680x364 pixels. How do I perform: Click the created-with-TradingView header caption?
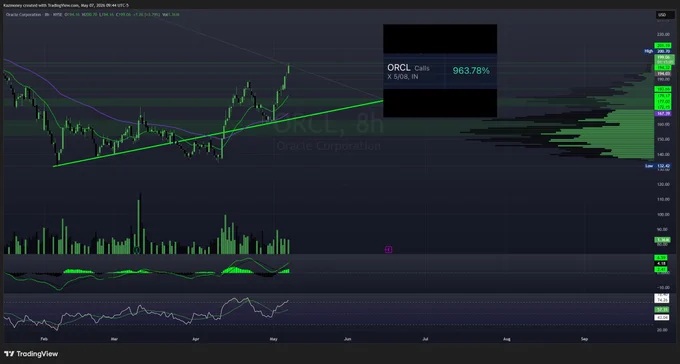point(66,6)
